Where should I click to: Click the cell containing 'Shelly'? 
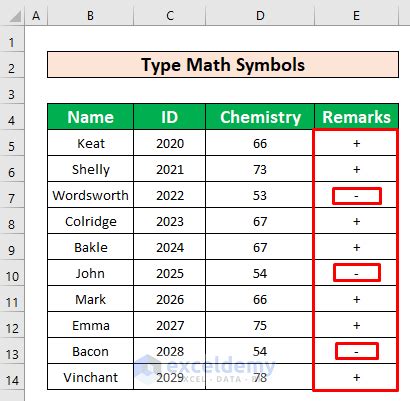click(x=90, y=169)
